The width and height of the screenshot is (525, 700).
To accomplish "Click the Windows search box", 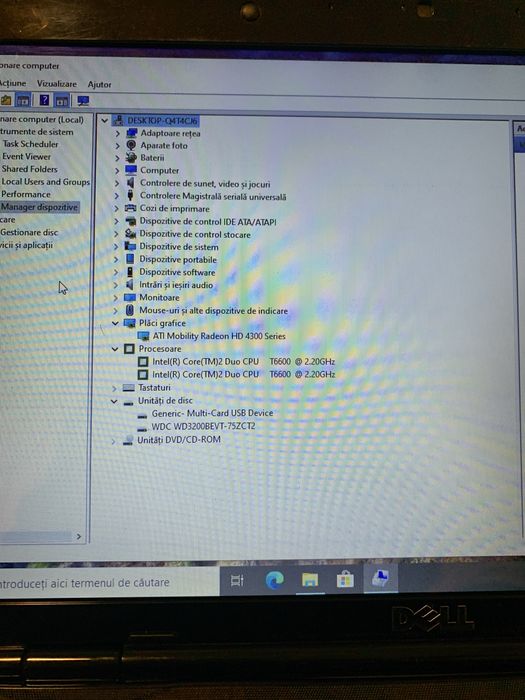I will pos(107,583).
